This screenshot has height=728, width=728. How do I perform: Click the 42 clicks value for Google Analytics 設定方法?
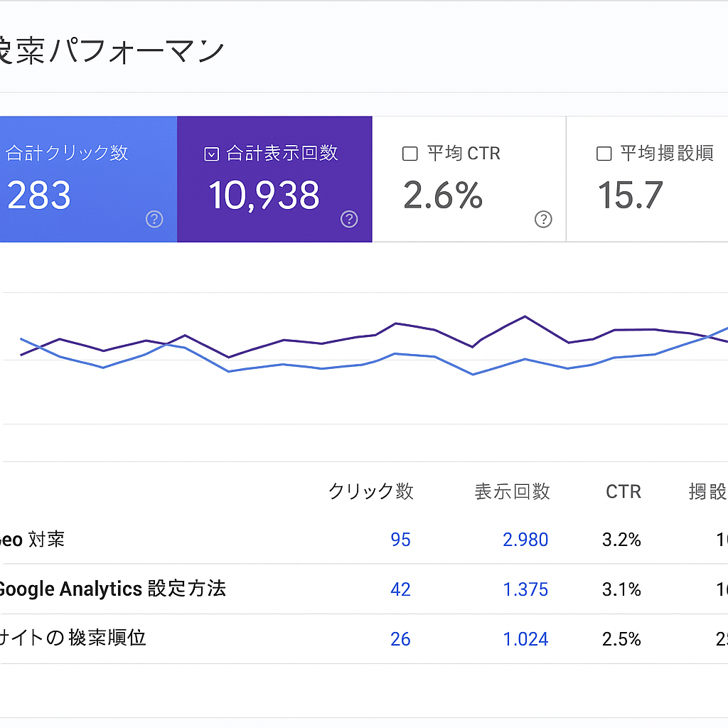coord(400,589)
